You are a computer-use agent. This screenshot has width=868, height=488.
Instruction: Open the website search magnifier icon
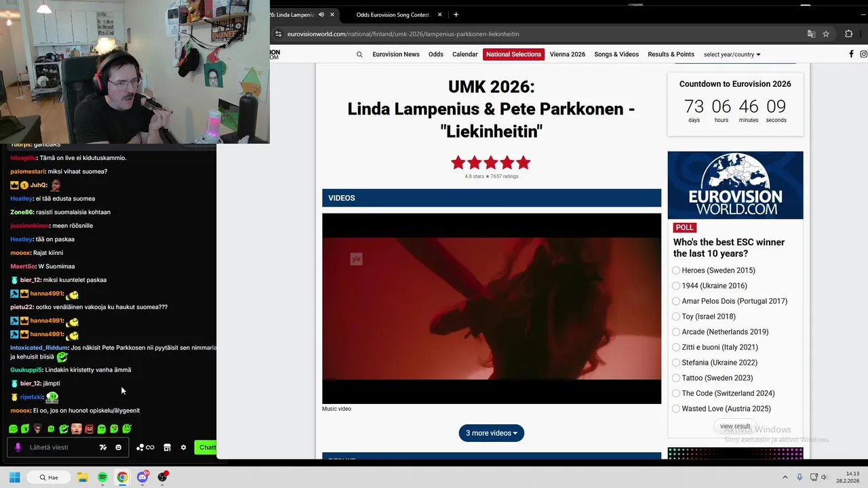click(359, 54)
